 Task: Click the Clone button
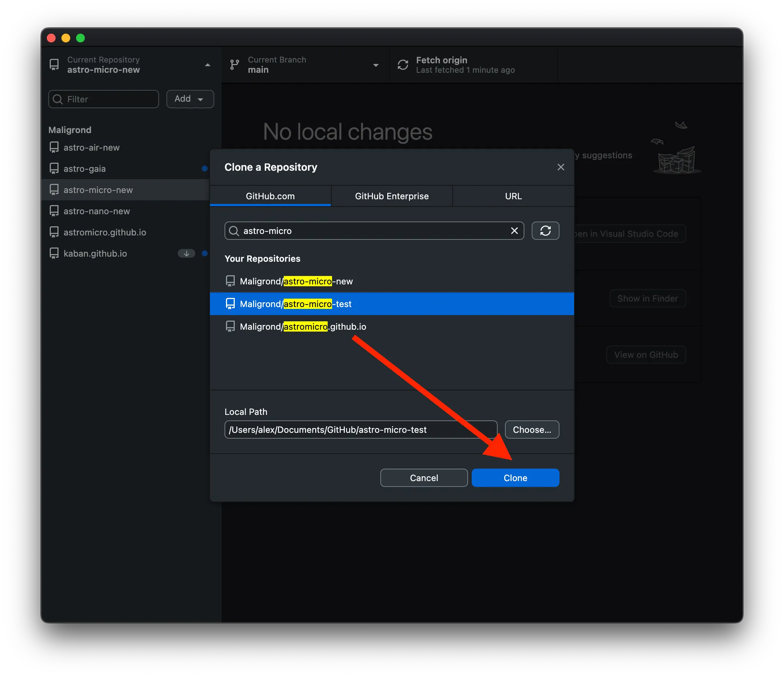click(515, 478)
